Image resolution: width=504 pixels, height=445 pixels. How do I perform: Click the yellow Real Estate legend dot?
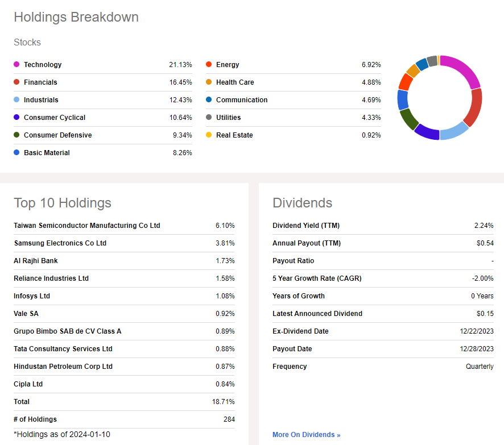click(x=209, y=135)
